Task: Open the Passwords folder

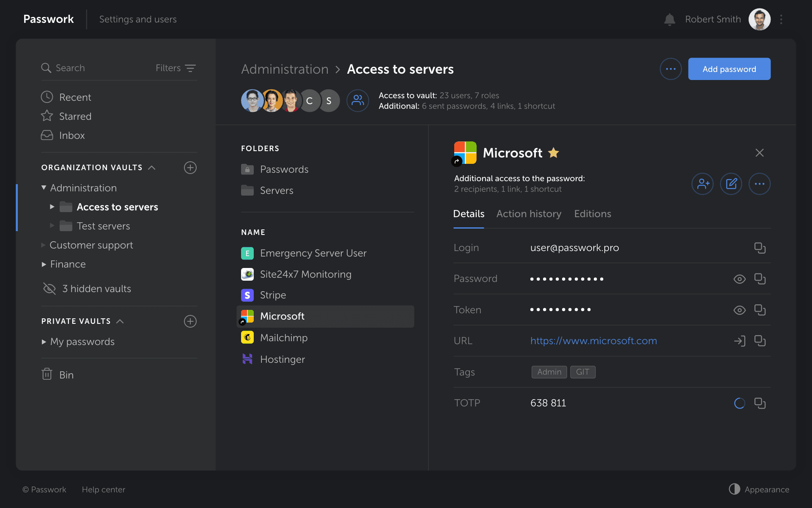Action: (275, 169)
